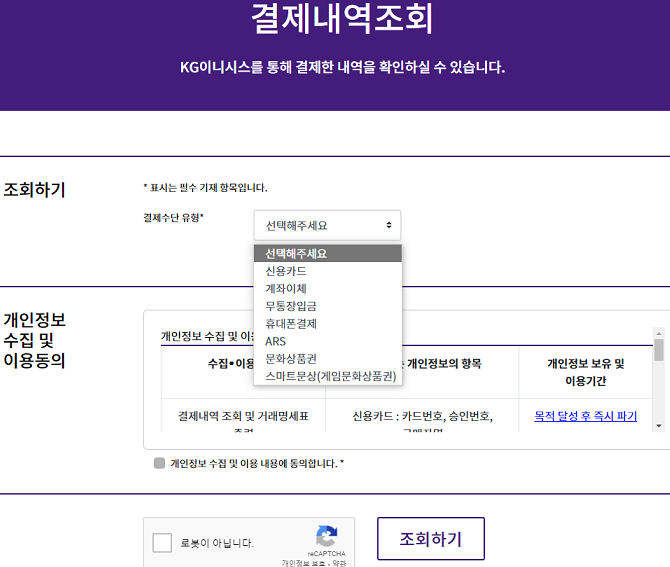Choose 계좌이체 from the payment type list
Viewport: 670px width, 567px height.
(328, 288)
